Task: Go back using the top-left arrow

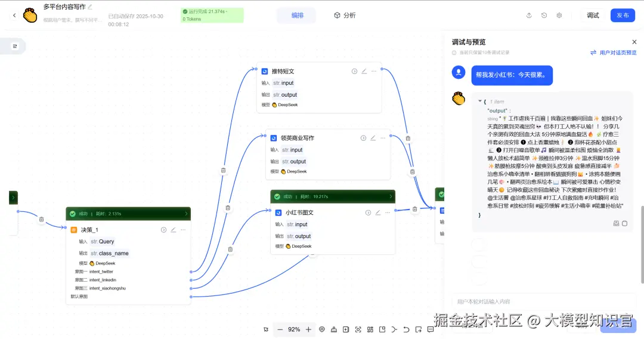Action: point(14,16)
